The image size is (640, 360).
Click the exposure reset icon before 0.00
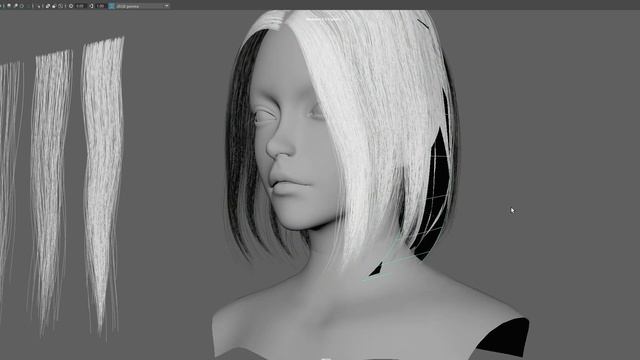(71, 6)
